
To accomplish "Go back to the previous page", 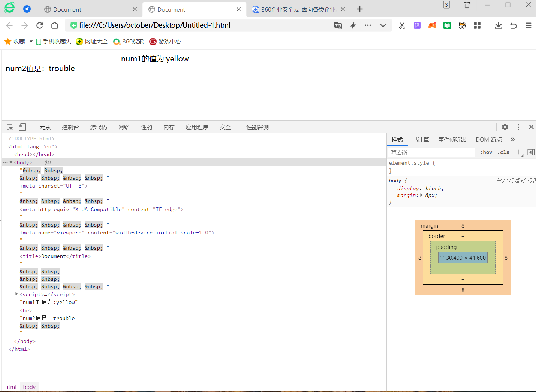I will (x=9, y=25).
